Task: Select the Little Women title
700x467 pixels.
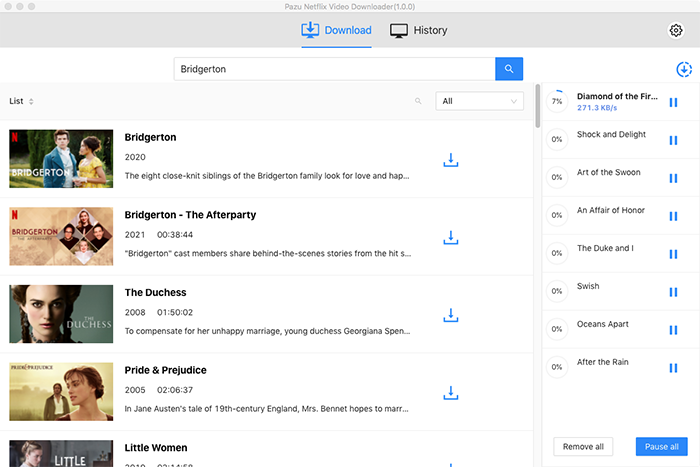Action: pos(156,448)
